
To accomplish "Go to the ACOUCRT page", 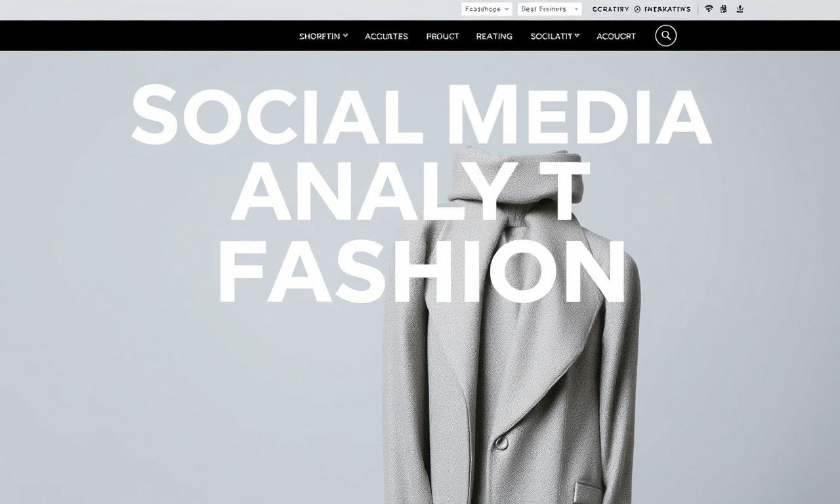I will point(616,36).
